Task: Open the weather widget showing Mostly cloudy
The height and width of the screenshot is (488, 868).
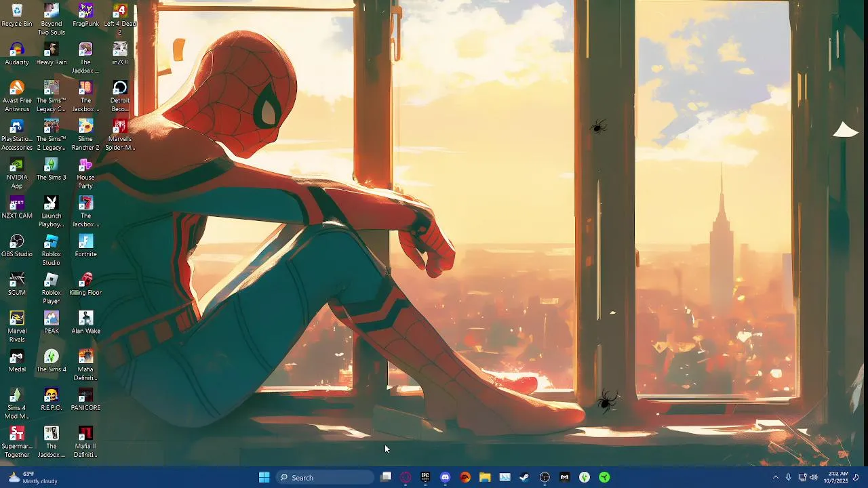Action: pyautogui.click(x=33, y=477)
